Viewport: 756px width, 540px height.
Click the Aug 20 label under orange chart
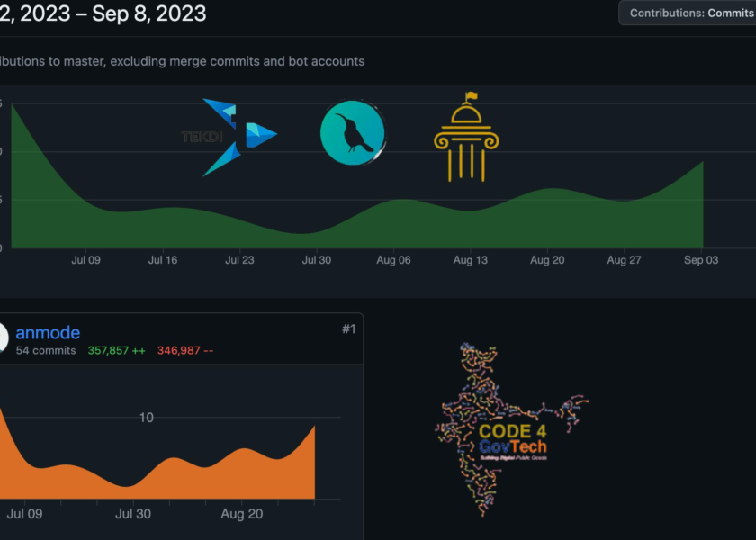click(x=241, y=515)
